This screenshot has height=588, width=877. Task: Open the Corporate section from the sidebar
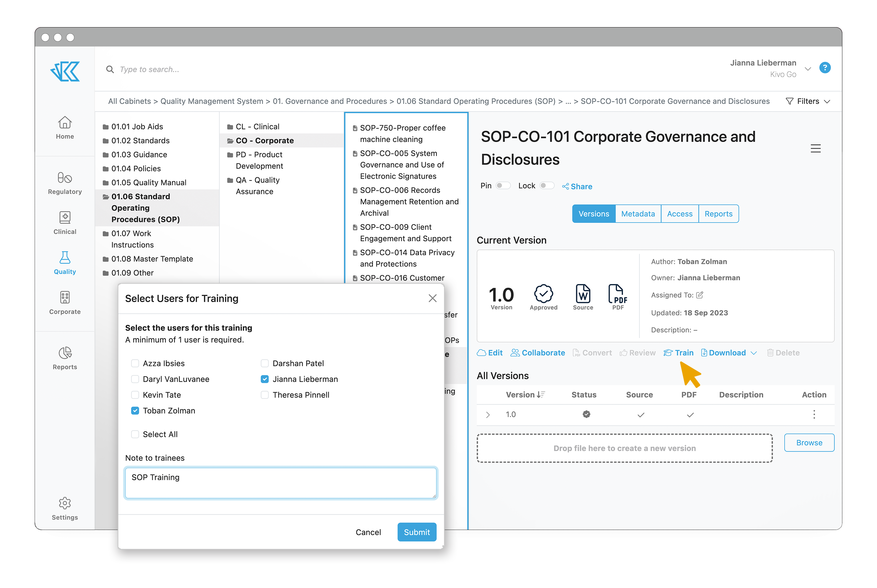[65, 302]
